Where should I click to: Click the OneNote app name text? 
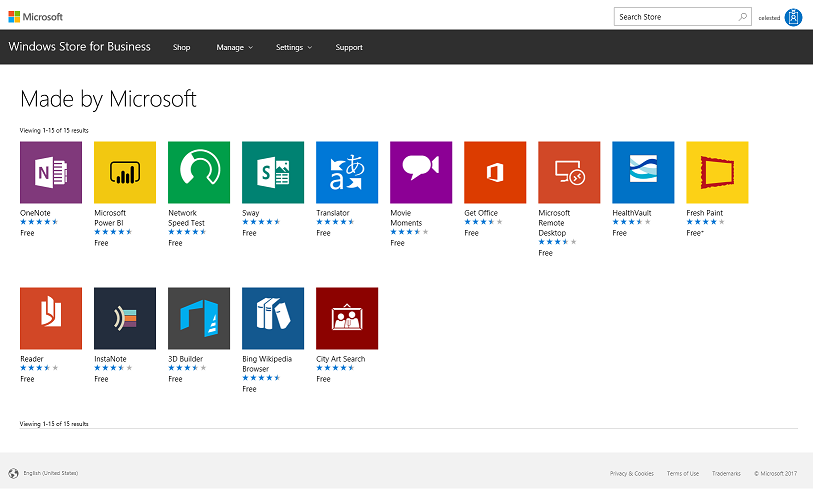coord(35,213)
